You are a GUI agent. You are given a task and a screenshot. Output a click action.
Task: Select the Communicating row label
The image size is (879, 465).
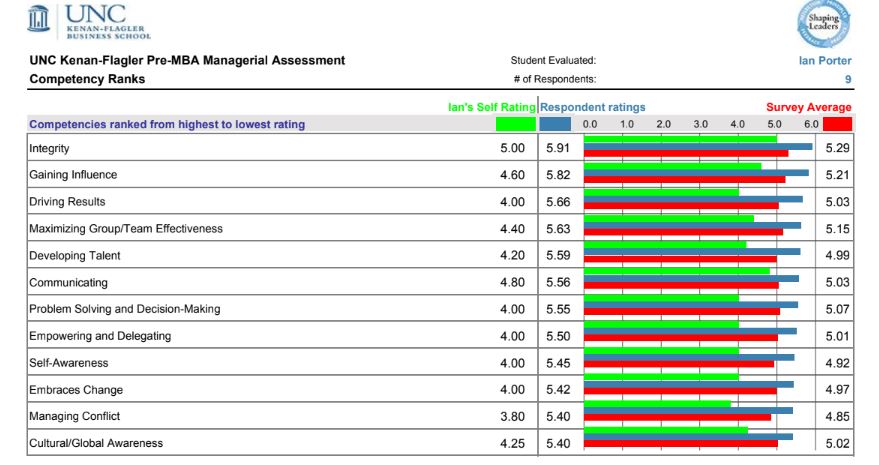68,283
